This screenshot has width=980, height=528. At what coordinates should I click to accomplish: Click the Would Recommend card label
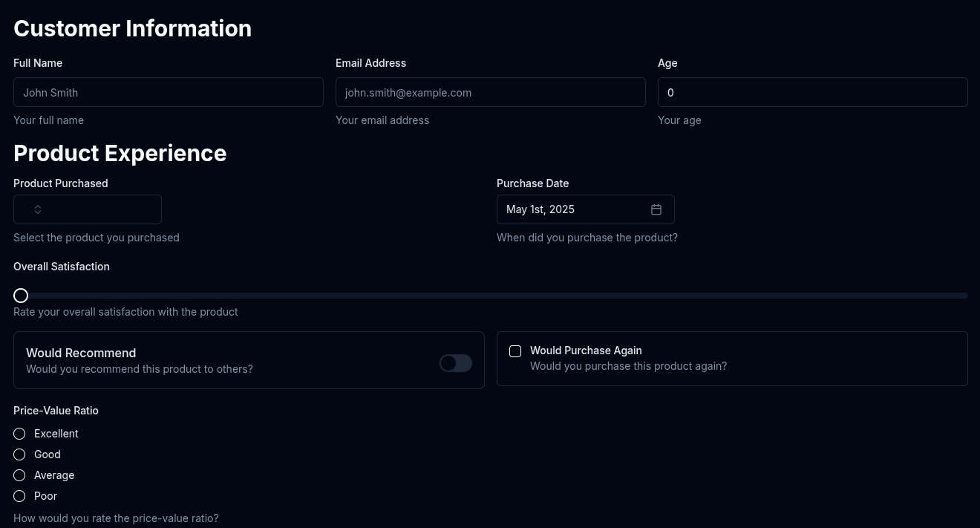click(81, 353)
